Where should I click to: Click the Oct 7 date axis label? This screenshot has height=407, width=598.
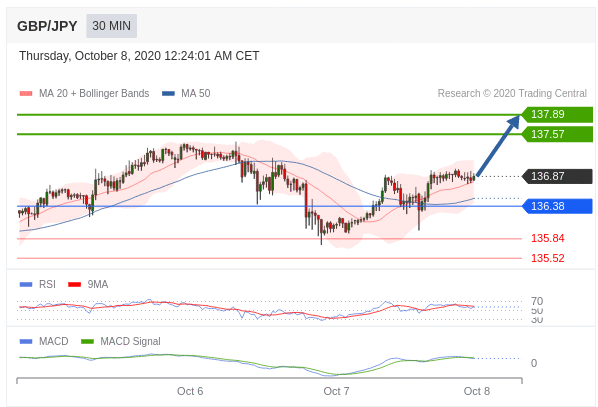tap(336, 391)
